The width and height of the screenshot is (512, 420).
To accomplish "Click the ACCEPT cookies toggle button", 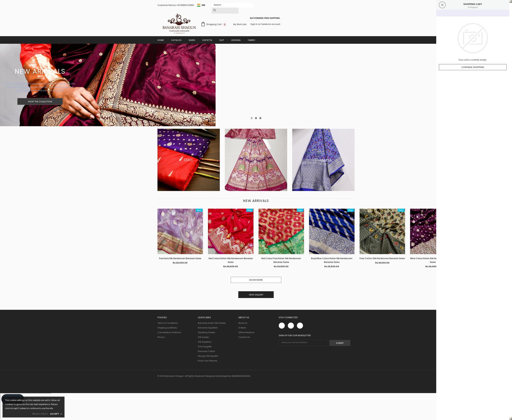I will click(x=56, y=414).
